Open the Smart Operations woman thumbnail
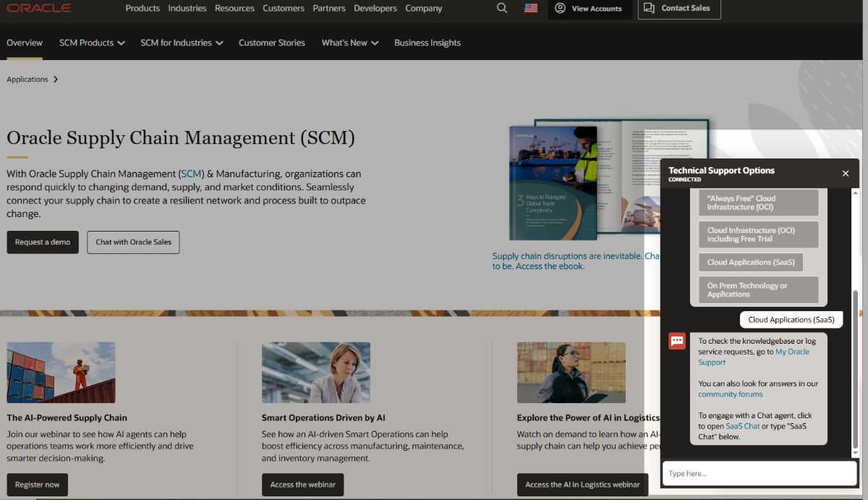868x500 pixels. [316, 373]
